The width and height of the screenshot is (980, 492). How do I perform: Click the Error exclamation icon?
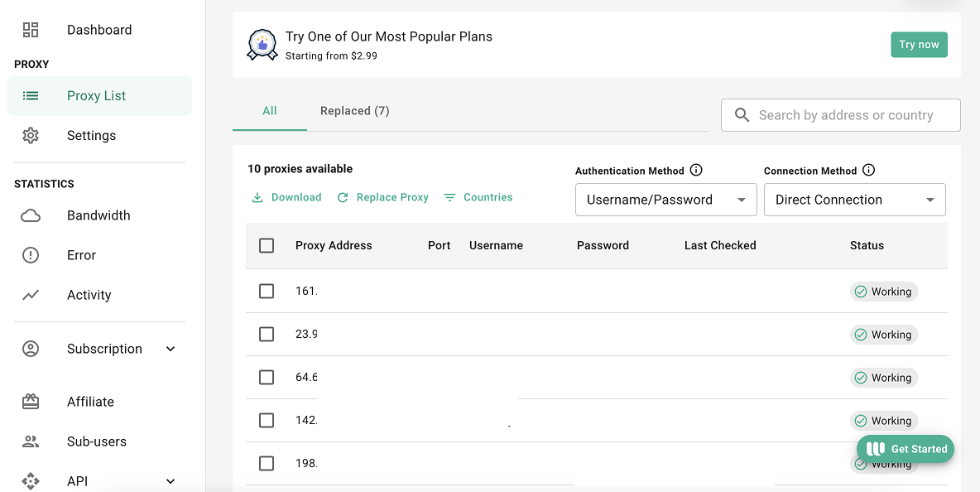pos(31,255)
